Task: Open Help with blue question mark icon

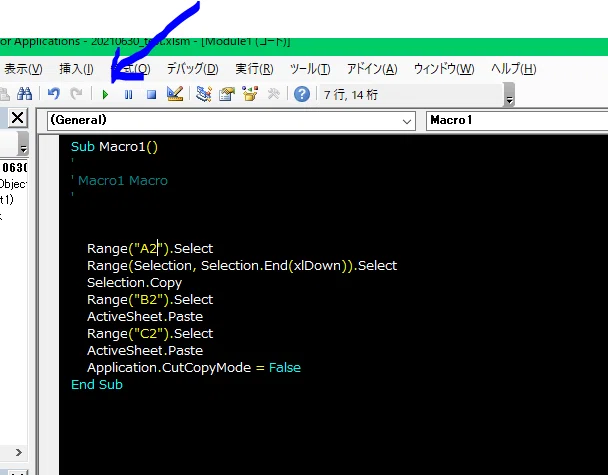Action: click(302, 94)
